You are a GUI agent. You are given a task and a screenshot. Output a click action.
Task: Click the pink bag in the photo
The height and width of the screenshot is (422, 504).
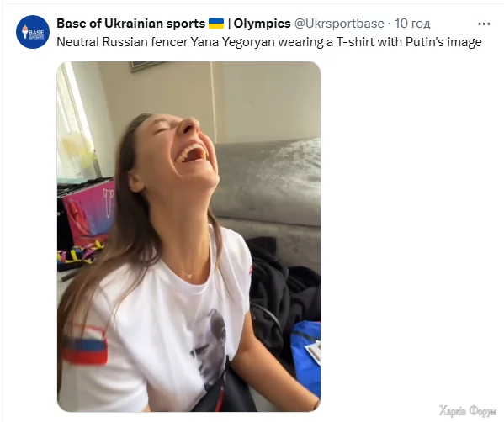(88, 213)
